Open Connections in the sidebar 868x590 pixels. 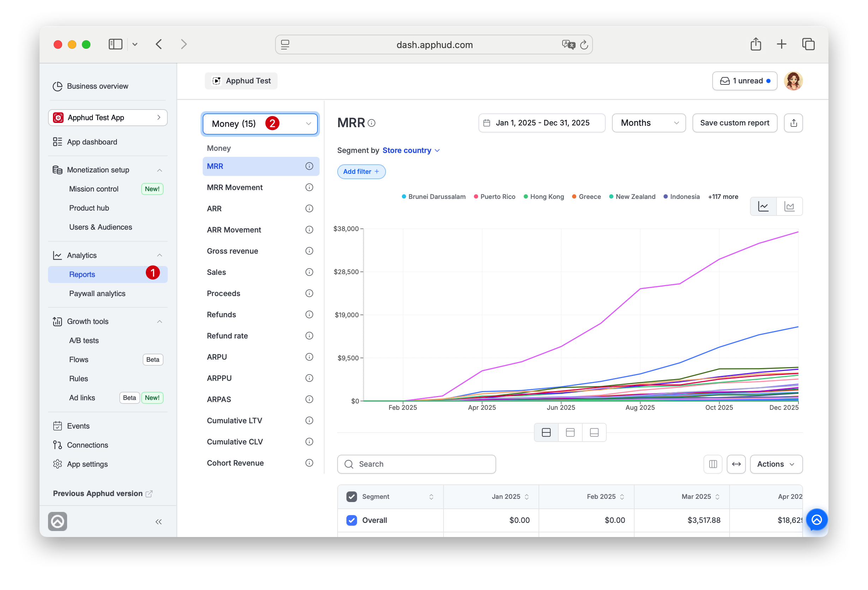[80, 445]
